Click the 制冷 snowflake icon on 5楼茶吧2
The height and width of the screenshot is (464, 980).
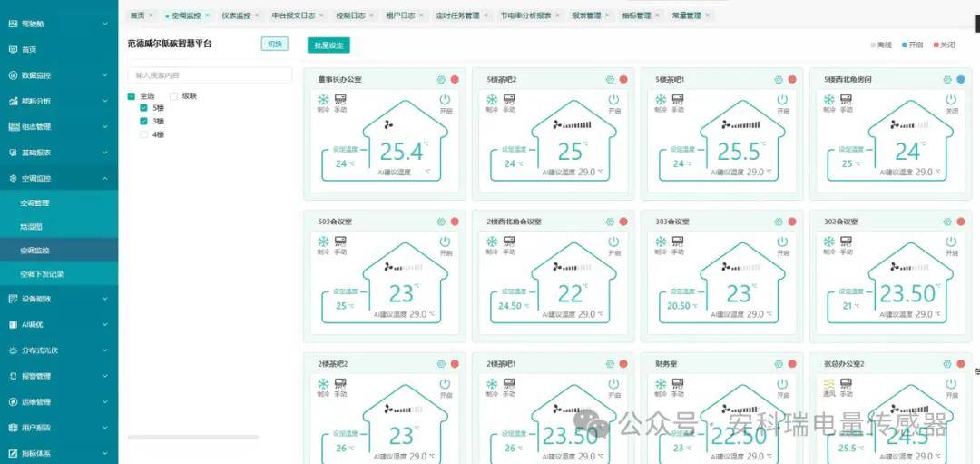(x=492, y=100)
